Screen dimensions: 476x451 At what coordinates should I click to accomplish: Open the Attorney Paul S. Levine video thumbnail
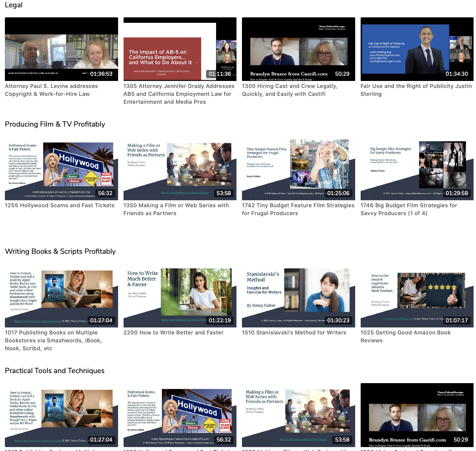(x=61, y=49)
